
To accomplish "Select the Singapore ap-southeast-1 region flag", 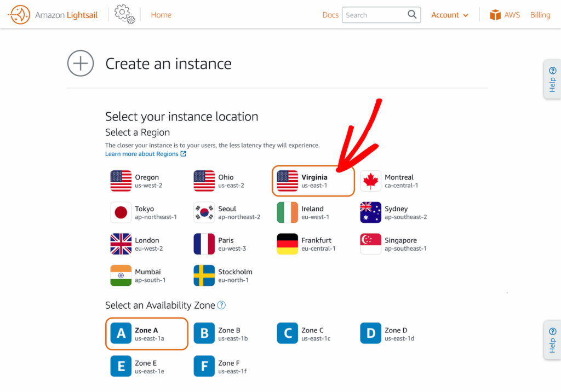I will click(370, 244).
